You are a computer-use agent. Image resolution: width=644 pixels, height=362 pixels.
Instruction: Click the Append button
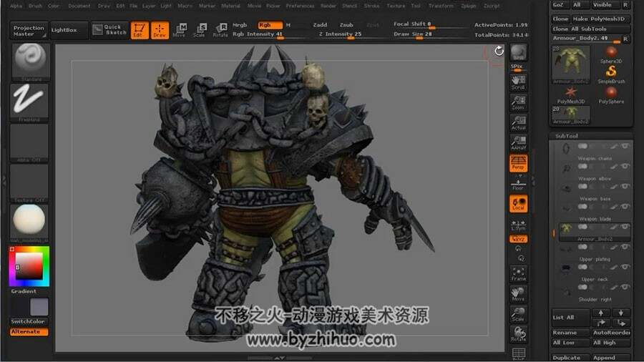tap(611, 358)
